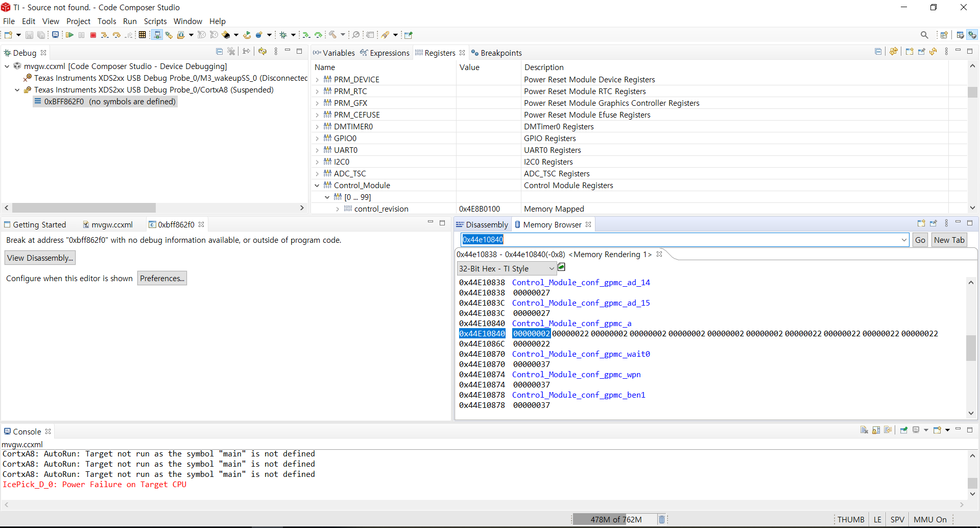Open the Scripts menu
980x528 pixels.
click(155, 21)
